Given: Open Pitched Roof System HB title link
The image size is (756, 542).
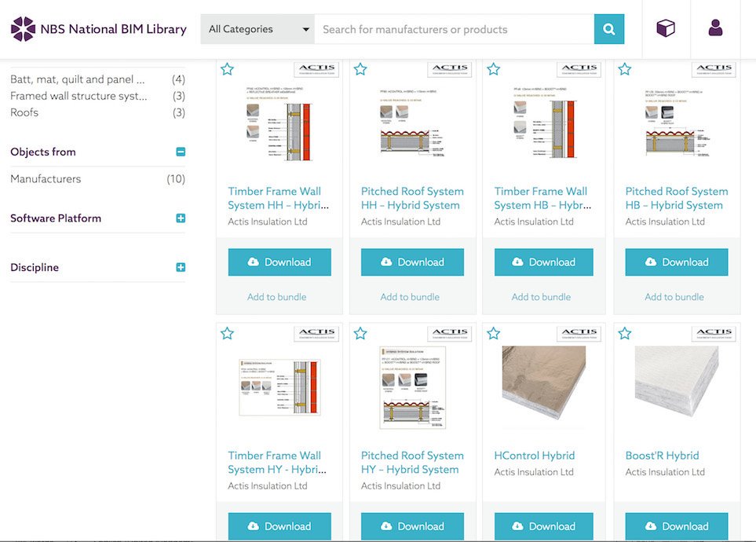Looking at the screenshot, I should [677, 199].
